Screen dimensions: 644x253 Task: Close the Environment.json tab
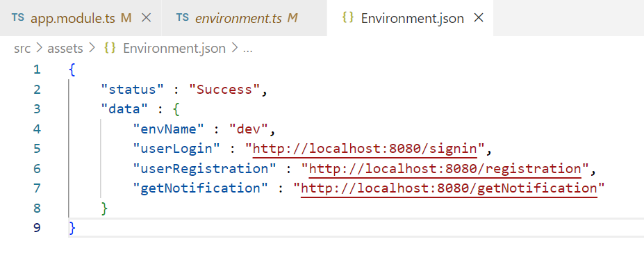pyautogui.click(x=479, y=17)
